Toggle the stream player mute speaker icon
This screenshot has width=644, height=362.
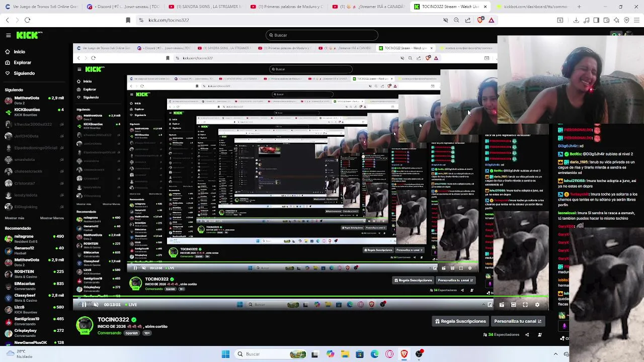pyautogui.click(x=96, y=305)
